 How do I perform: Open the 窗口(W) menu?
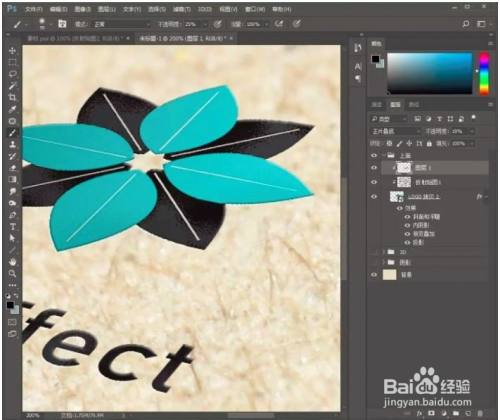(255, 9)
